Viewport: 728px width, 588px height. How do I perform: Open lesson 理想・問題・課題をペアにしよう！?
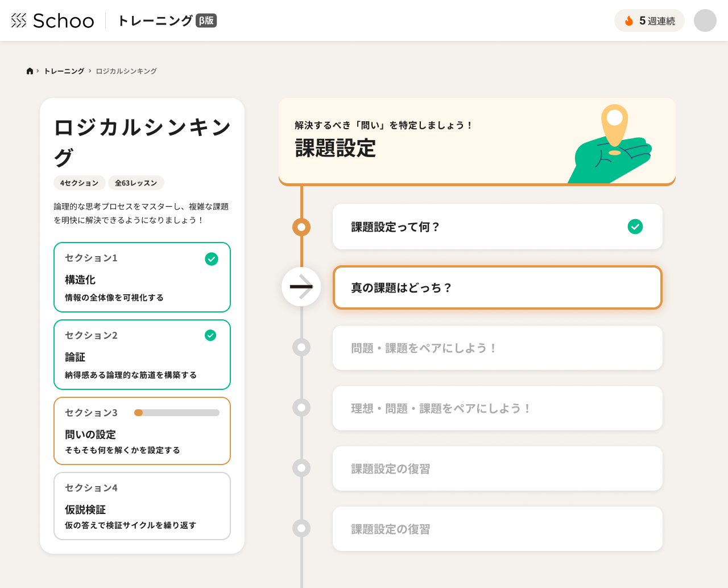[x=497, y=408]
